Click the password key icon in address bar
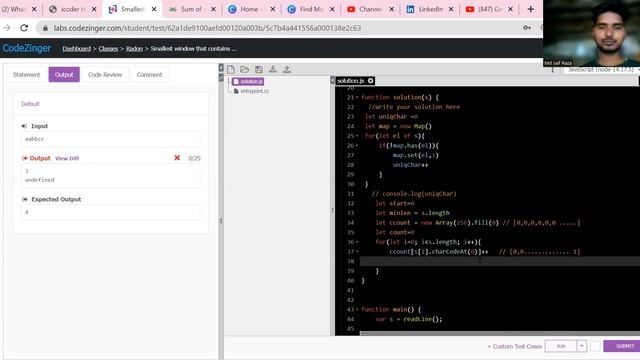This screenshot has height=360, width=640. (527, 28)
